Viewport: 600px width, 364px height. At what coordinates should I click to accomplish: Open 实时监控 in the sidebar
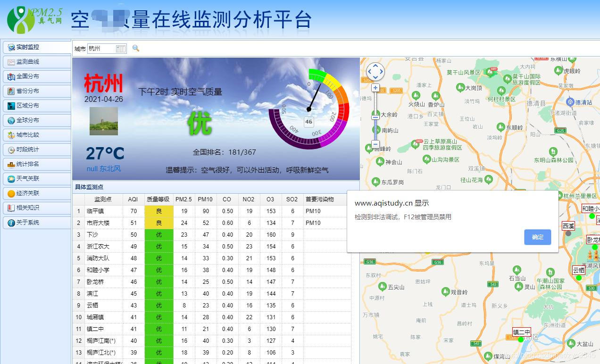[x=37, y=47]
